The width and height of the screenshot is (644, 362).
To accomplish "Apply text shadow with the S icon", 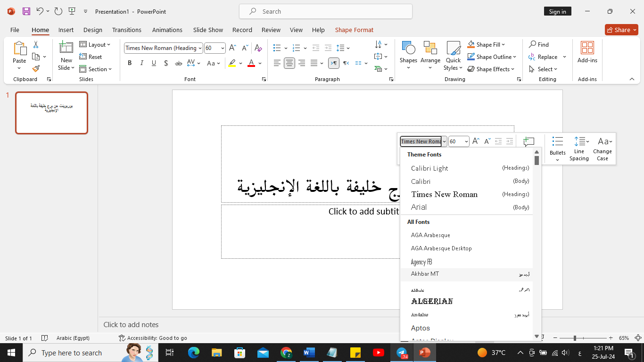I will [166, 63].
